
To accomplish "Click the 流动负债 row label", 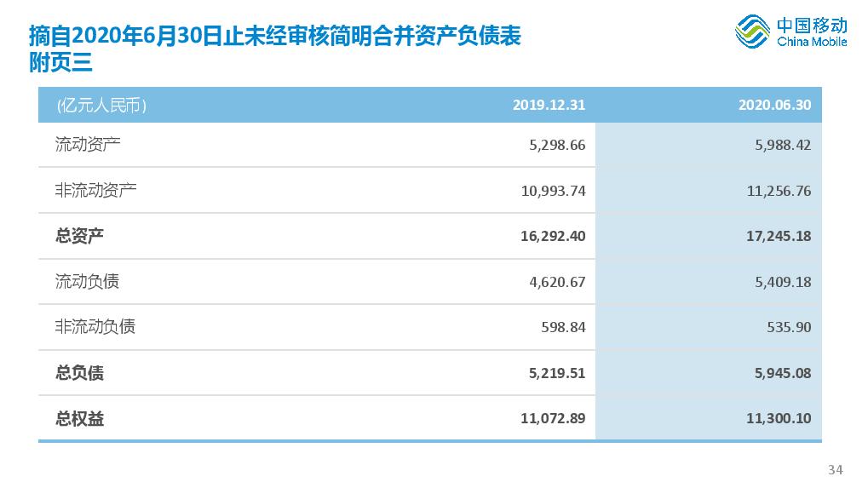I will point(88,282).
